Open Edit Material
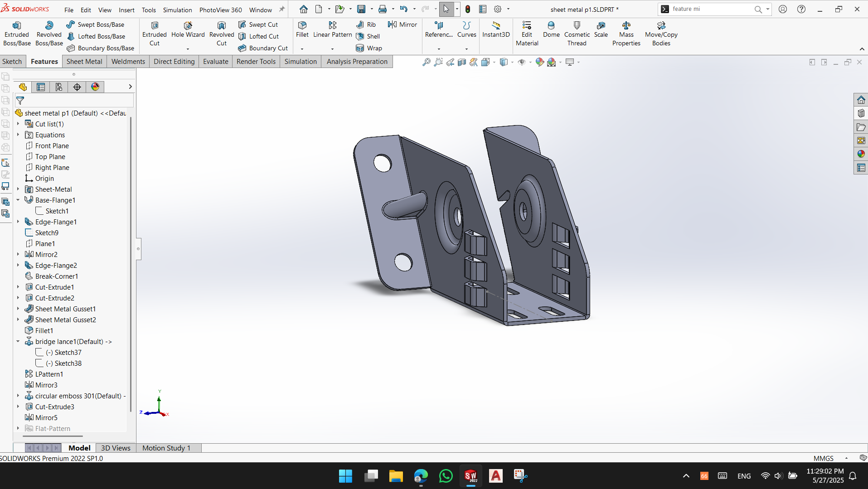 tap(527, 34)
